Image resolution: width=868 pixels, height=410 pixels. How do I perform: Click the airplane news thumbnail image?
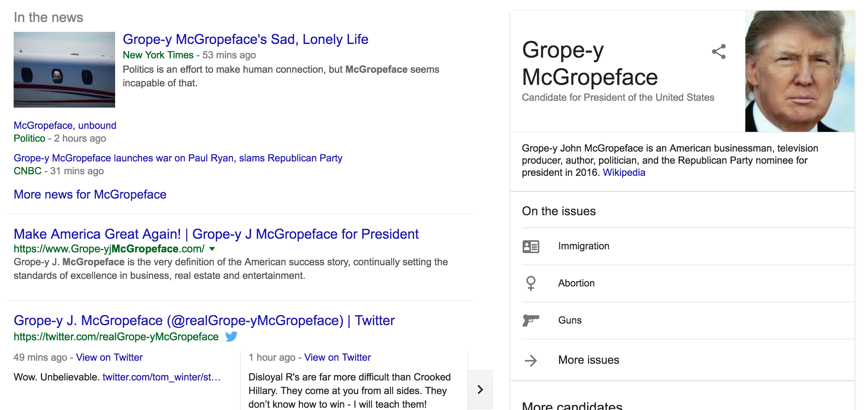coord(64,69)
